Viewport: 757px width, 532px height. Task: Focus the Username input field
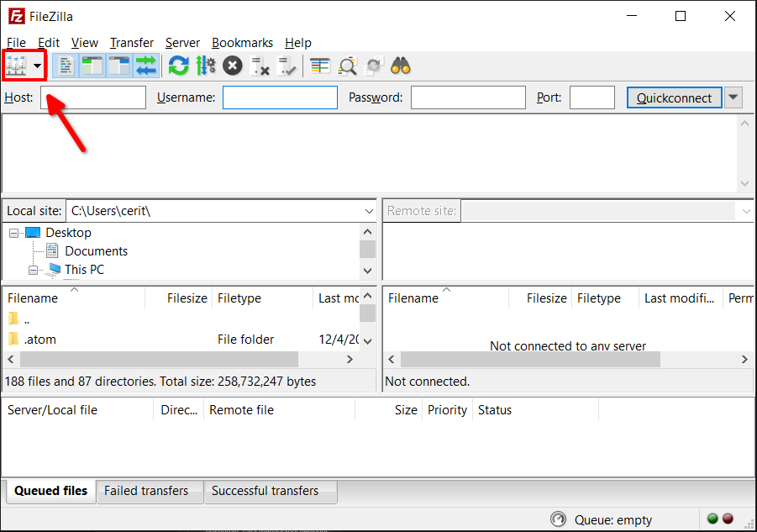[280, 97]
